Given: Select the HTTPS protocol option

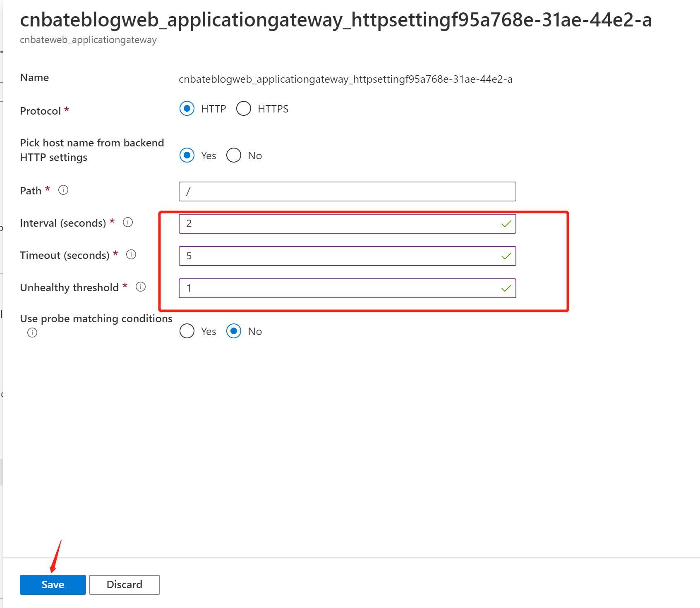Looking at the screenshot, I should [244, 108].
